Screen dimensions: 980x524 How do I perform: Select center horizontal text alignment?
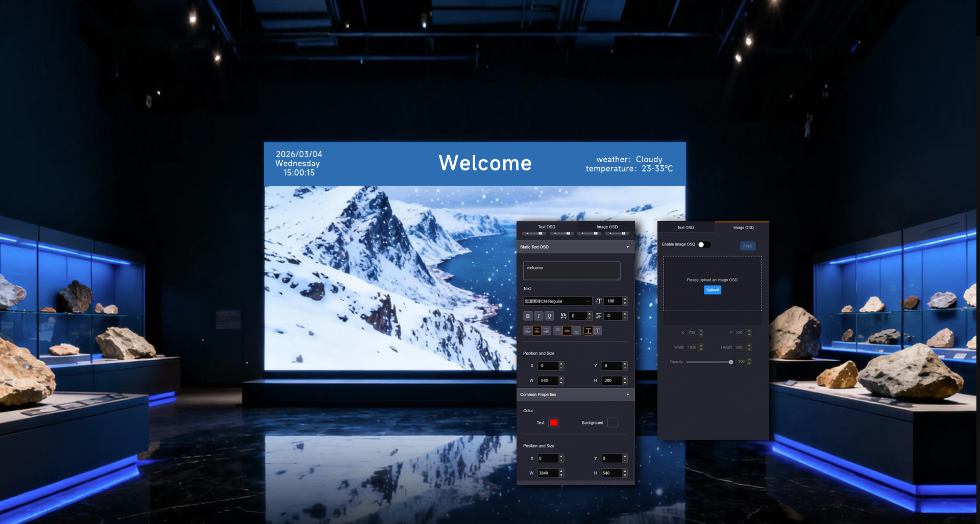click(x=537, y=331)
